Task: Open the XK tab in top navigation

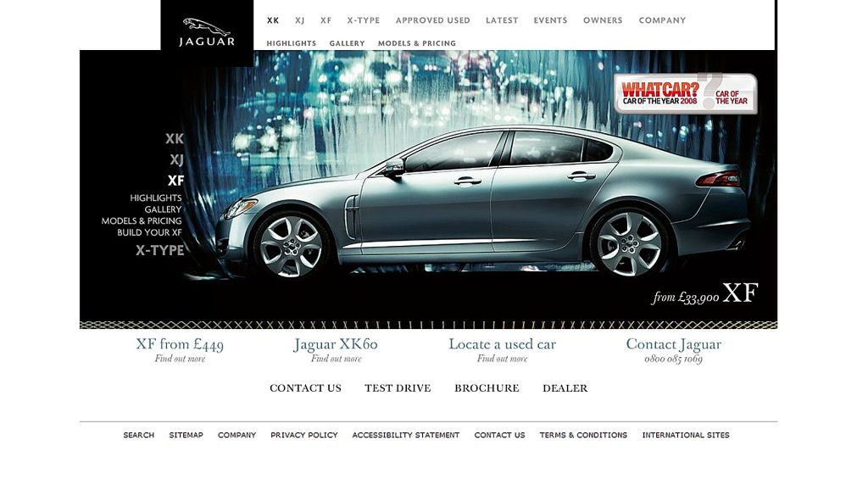Action: [x=273, y=20]
